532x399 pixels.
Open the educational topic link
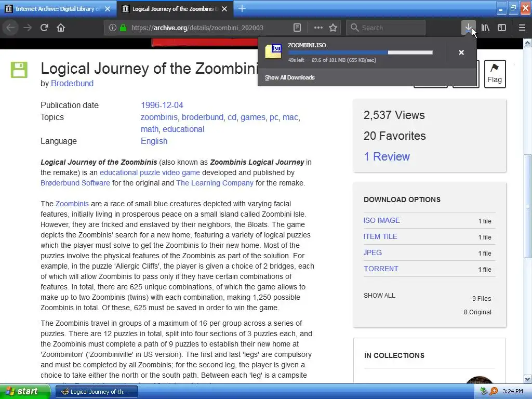coord(183,129)
